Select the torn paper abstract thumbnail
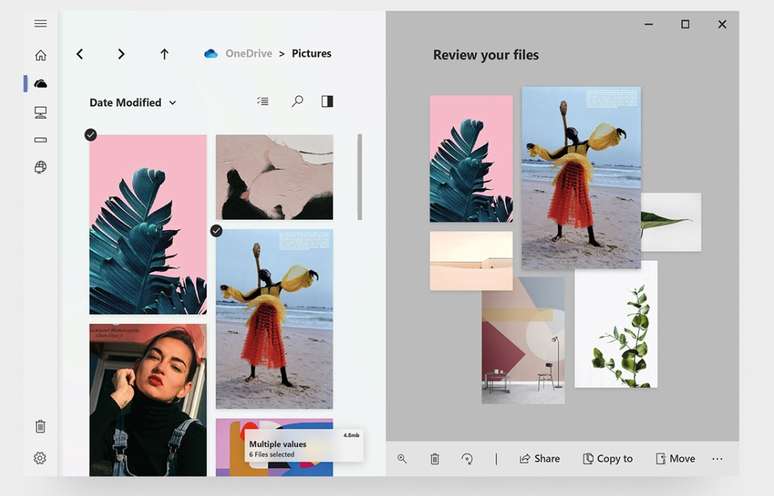Image resolution: width=774 pixels, height=496 pixels. click(x=274, y=177)
